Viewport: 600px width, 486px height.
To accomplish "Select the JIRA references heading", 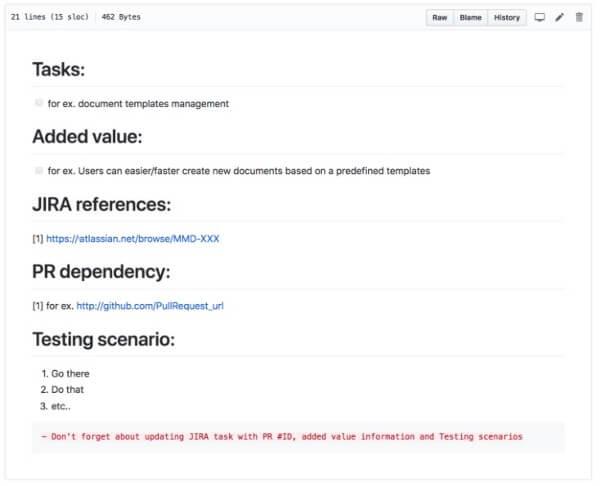I will (102, 205).
